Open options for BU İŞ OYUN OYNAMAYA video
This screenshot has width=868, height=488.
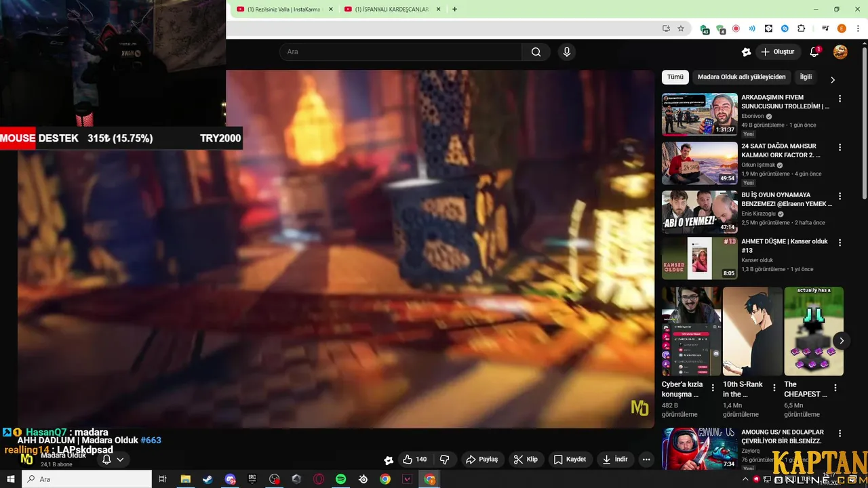(x=840, y=196)
